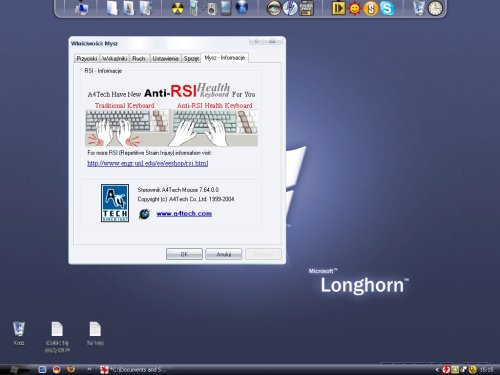
Task: Click the A4Tech logo image
Action: 115,203
